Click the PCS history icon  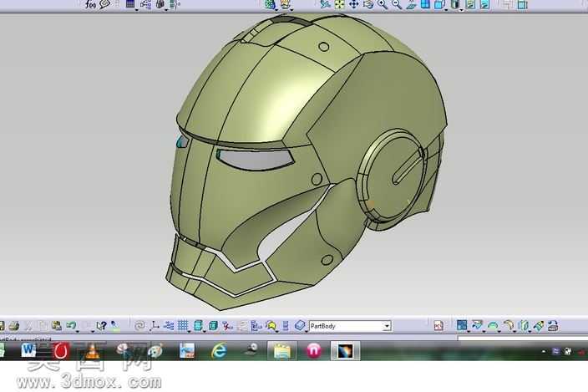pos(438,326)
